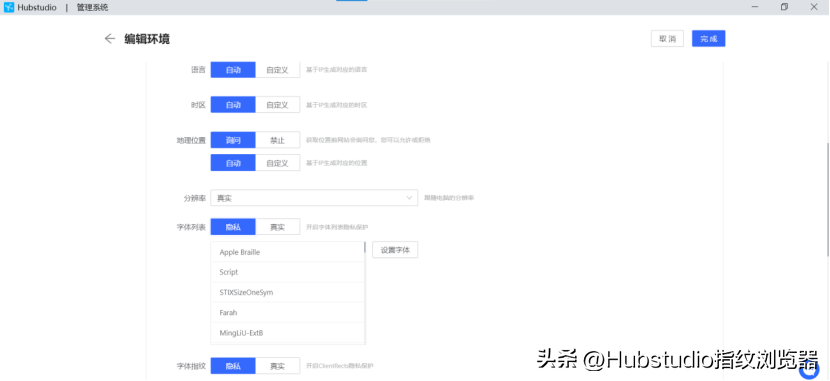Set 语言 to 自定义

(277, 70)
